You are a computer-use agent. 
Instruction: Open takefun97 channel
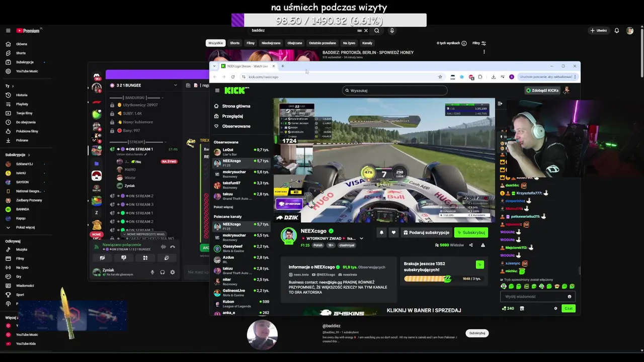pyautogui.click(x=241, y=185)
